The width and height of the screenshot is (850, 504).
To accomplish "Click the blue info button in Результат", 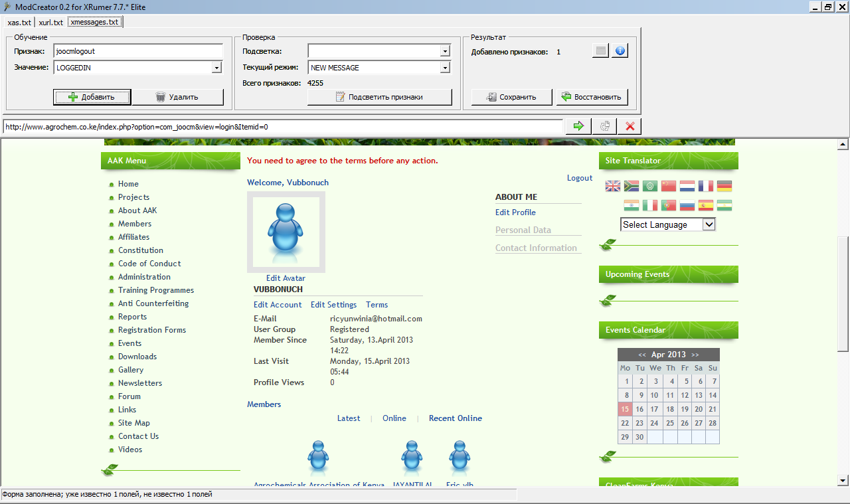I will point(620,50).
